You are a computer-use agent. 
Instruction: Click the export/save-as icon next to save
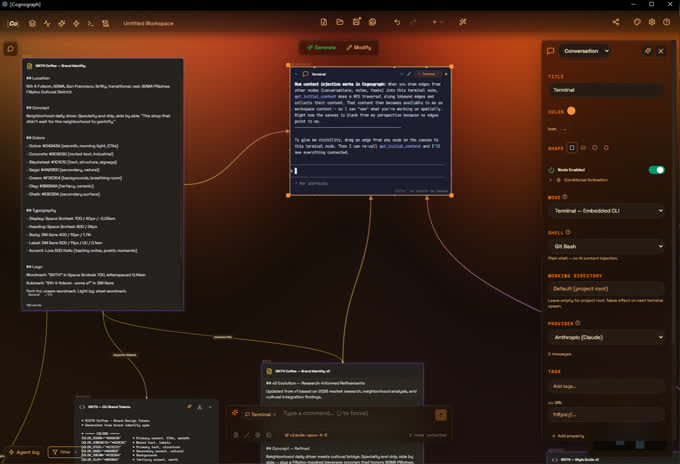pyautogui.click(x=372, y=22)
